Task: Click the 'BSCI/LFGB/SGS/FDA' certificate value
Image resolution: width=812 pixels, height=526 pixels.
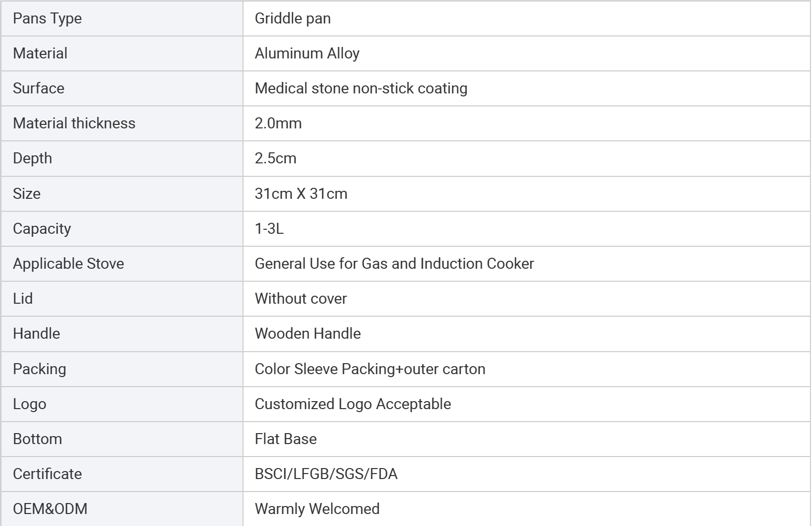Action: point(326,474)
